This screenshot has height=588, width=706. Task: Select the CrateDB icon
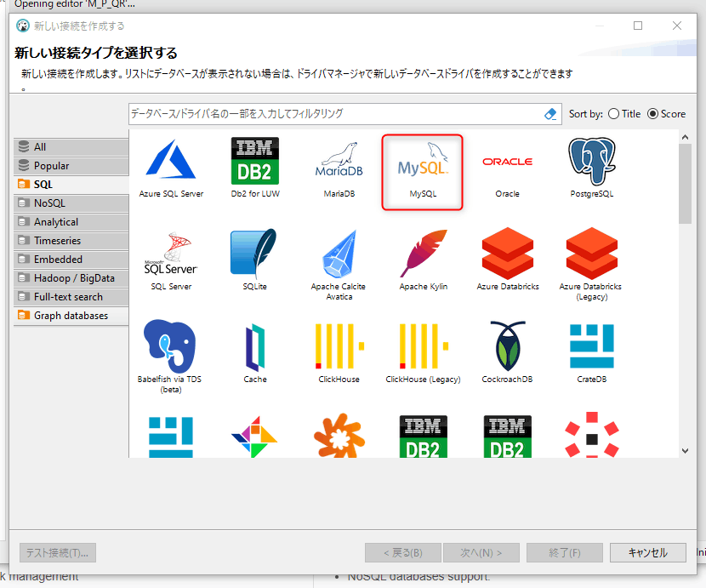(x=592, y=346)
